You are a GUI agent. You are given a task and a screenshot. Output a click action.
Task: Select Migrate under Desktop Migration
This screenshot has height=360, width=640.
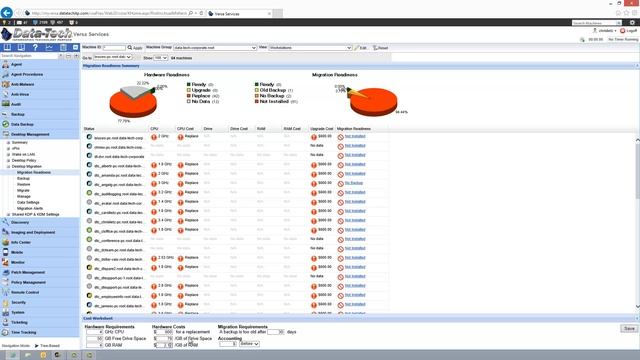[23, 190]
